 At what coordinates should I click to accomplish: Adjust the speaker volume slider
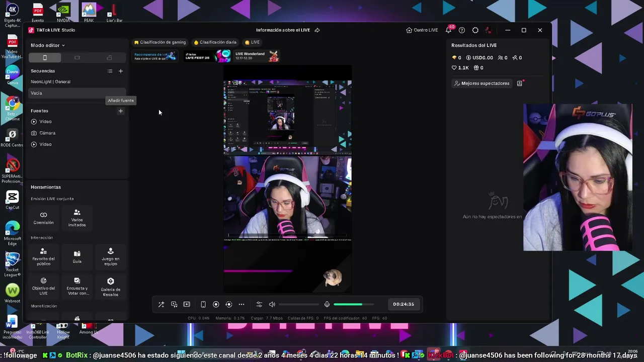coord(299,304)
